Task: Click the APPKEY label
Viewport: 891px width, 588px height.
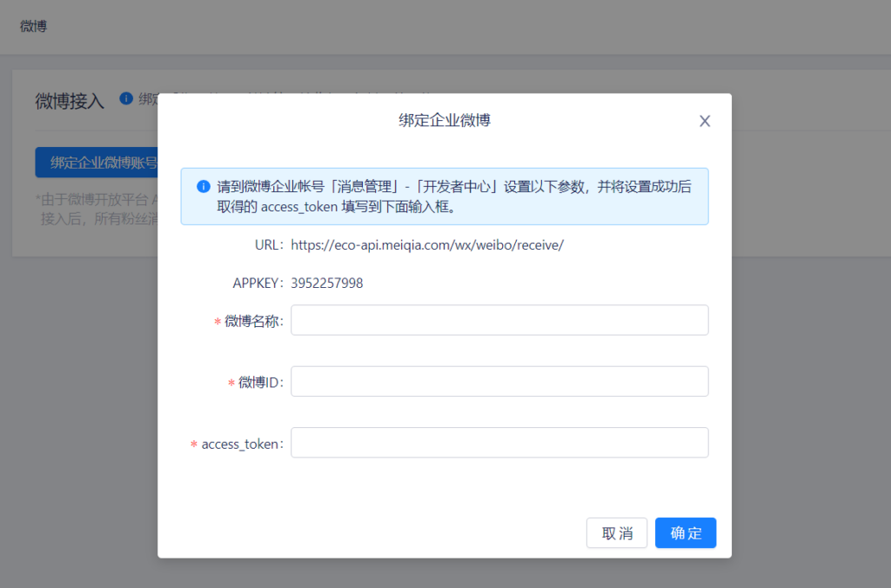Action: click(258, 283)
